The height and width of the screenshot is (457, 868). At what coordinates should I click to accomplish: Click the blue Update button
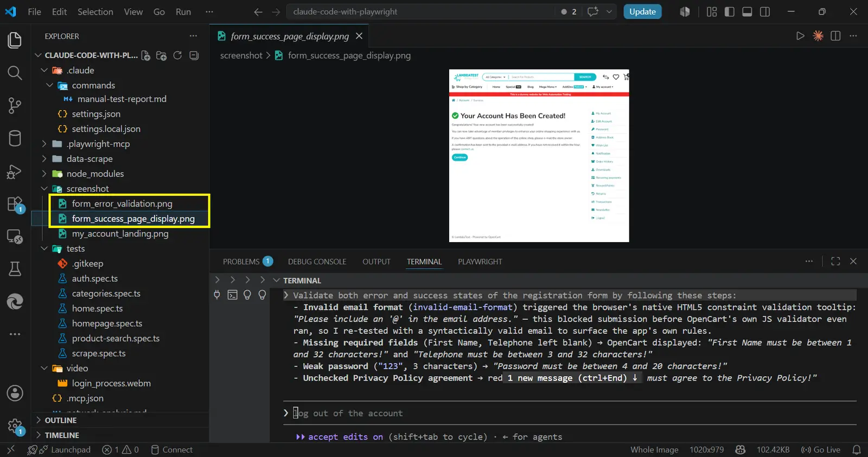click(x=642, y=12)
